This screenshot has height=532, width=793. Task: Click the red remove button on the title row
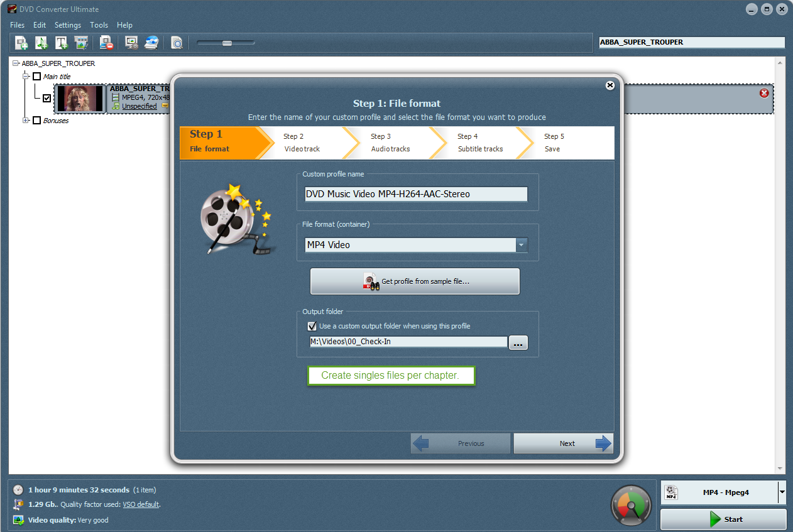[x=764, y=93]
